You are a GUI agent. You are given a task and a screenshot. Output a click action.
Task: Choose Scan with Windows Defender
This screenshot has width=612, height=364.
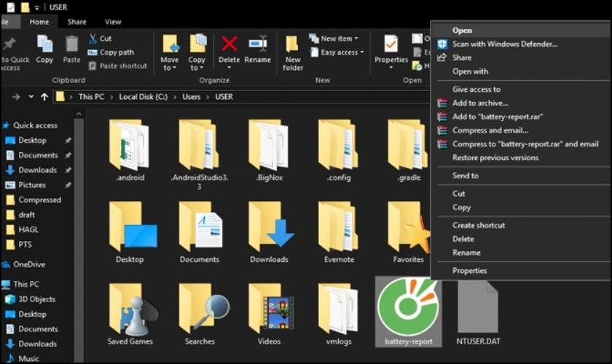[521, 44]
